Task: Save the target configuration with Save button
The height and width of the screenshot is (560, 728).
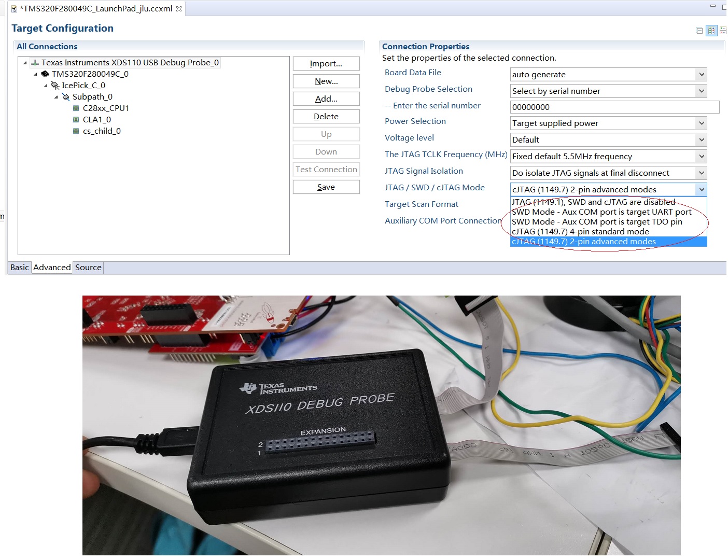Action: click(326, 187)
